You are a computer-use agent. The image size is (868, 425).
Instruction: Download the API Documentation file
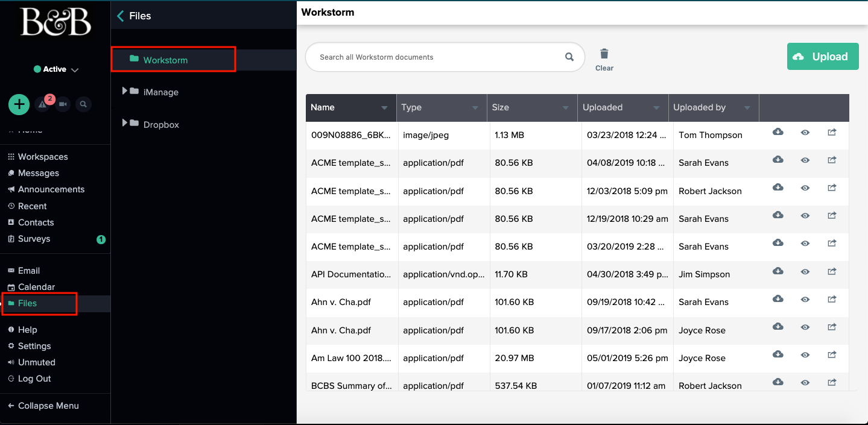778,271
